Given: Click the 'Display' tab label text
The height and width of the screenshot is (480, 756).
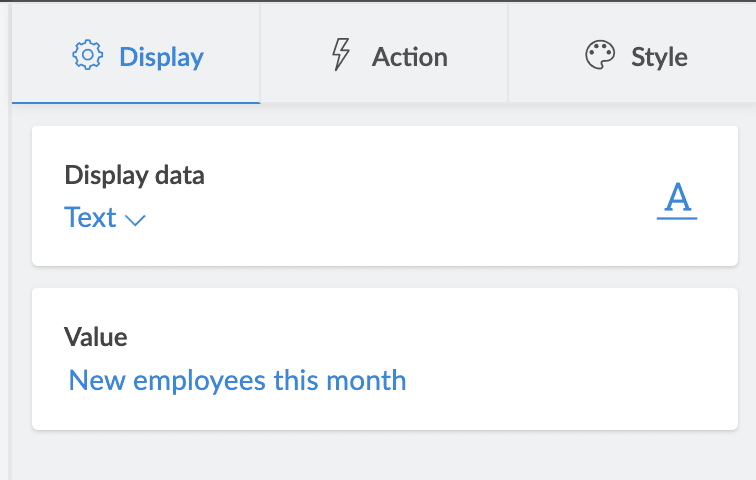Looking at the screenshot, I should coord(161,56).
